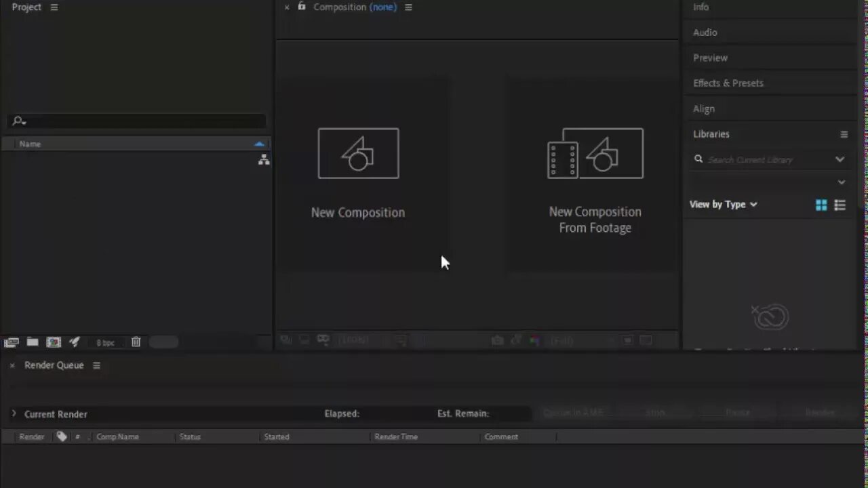This screenshot has height=488, width=868.
Task: Click the Search Current Library field
Action: tap(750, 159)
